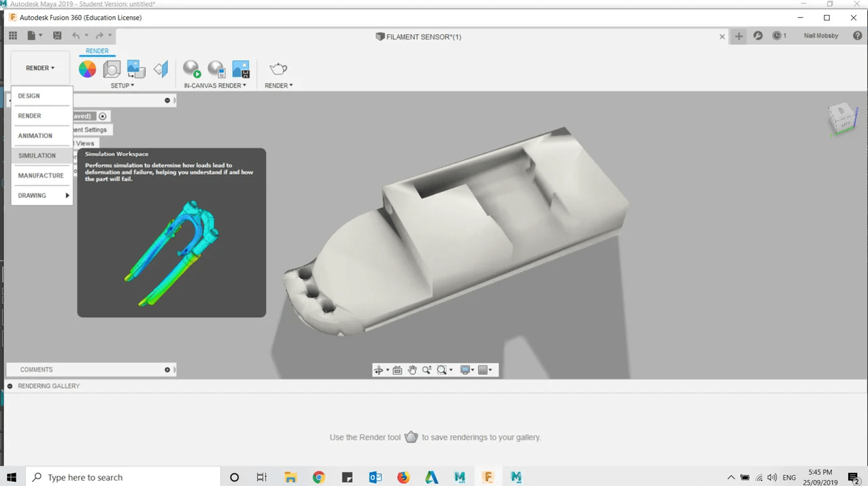Open the File menu dropdown arrow

click(41, 36)
